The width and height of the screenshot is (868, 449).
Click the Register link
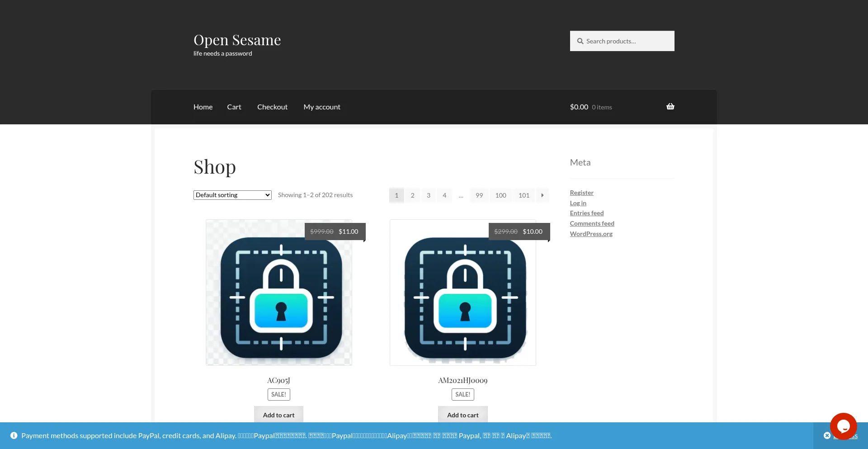pyautogui.click(x=581, y=193)
